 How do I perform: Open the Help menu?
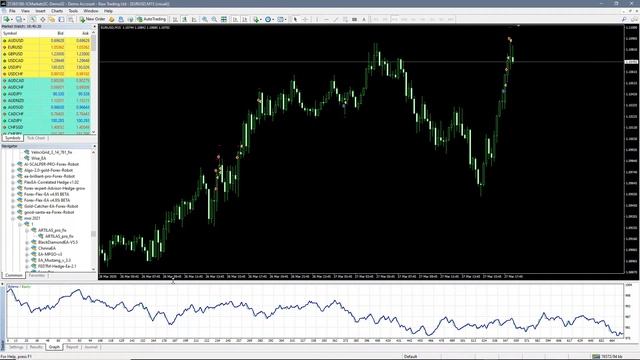(108, 11)
